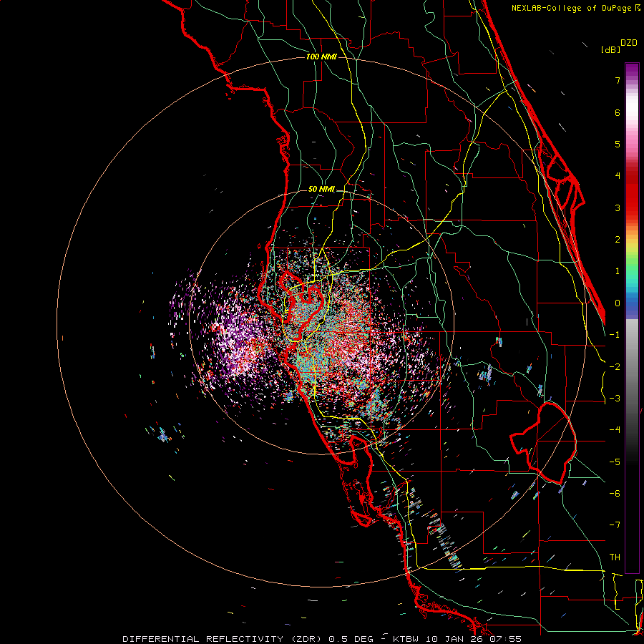This screenshot has width=644, height=644.
Task: Click the 2 value on the color scale
Action: 618,240
